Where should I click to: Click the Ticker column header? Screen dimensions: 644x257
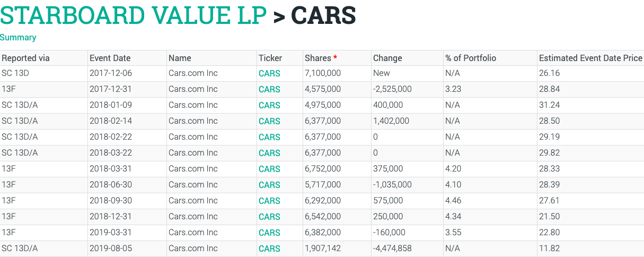click(x=270, y=58)
